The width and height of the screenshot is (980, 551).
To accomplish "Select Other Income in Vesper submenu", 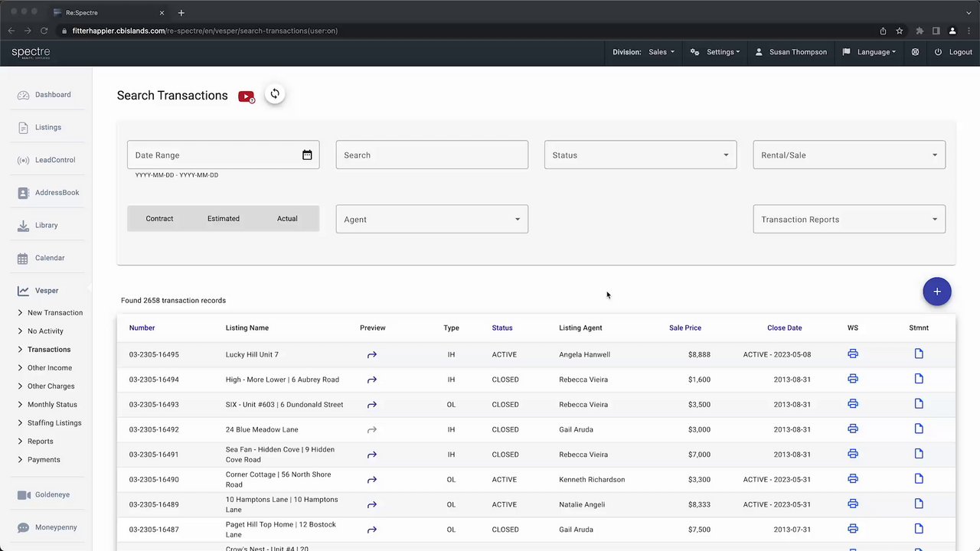I will coord(50,368).
